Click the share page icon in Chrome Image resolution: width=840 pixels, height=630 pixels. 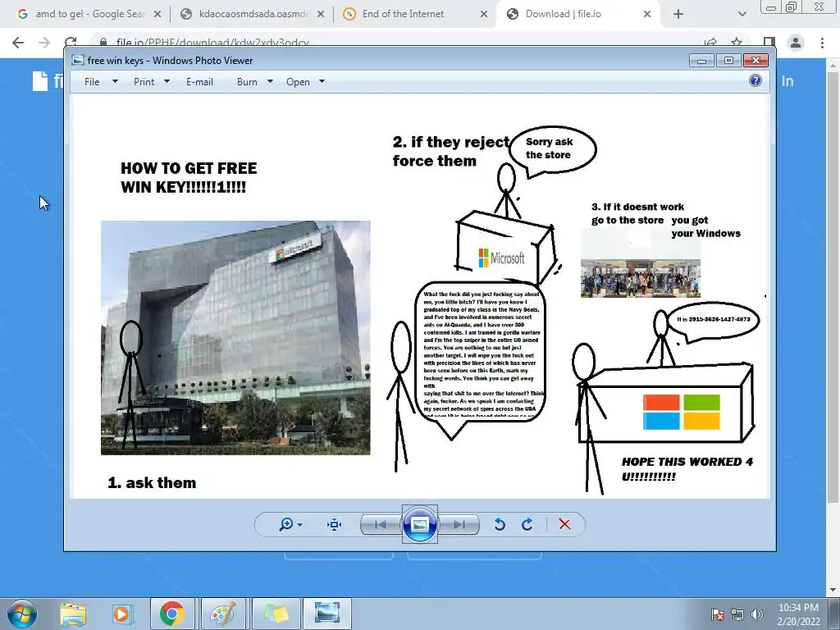click(710, 43)
